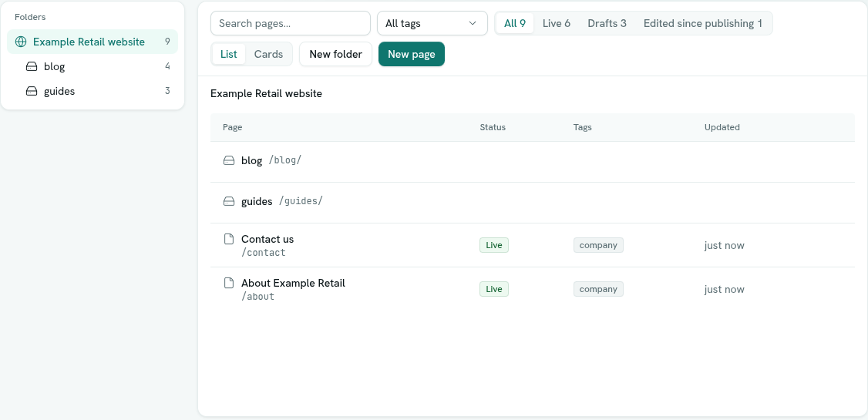Open the About Example Retail page
This screenshot has width=868, height=420.
293,283
